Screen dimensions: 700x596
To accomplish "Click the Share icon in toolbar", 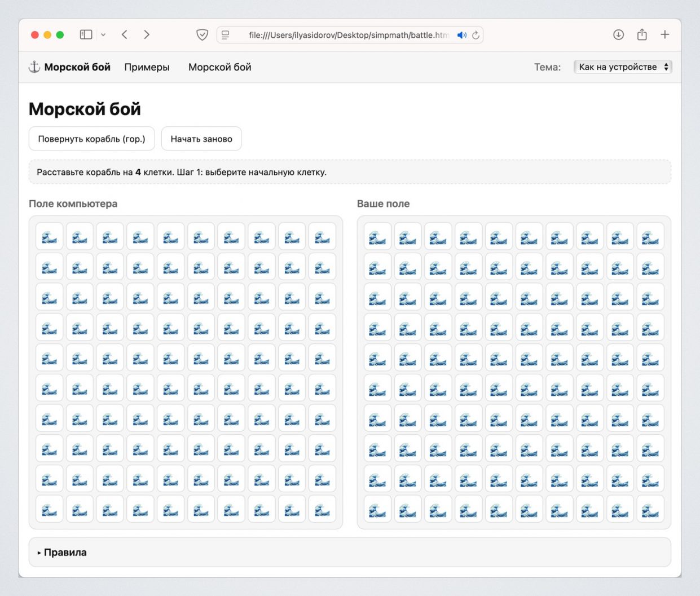I will point(642,35).
